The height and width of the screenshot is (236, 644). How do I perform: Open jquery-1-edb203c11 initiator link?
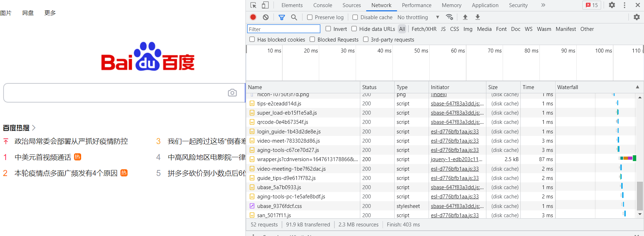tap(457, 159)
